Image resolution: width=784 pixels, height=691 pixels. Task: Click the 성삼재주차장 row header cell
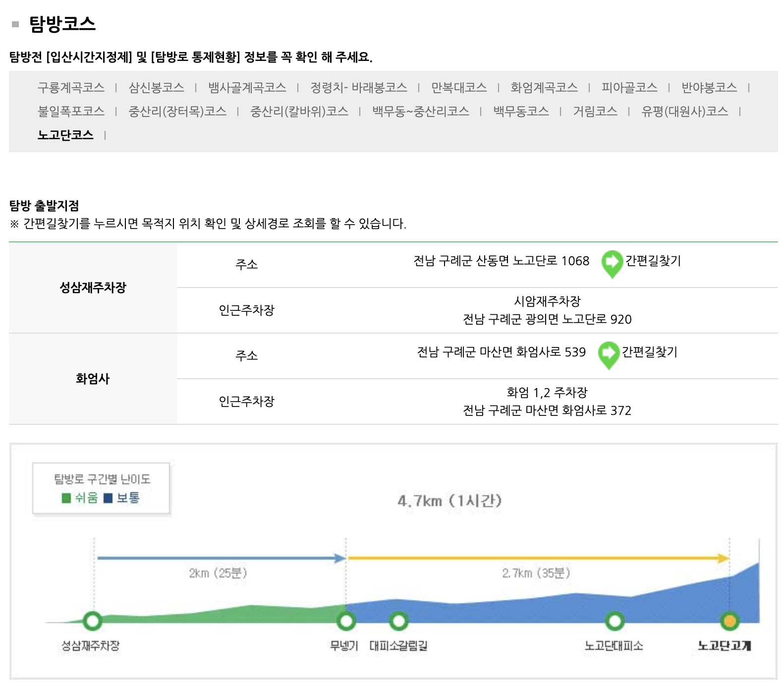tap(93, 288)
